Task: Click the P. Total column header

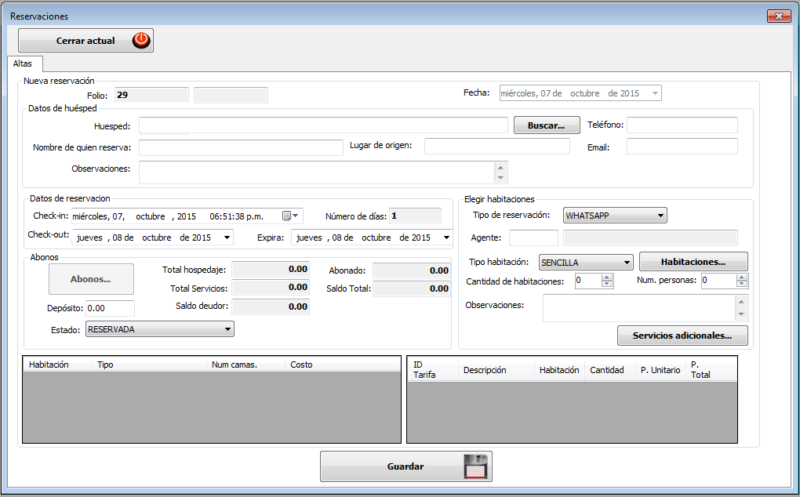Action: [x=711, y=370]
